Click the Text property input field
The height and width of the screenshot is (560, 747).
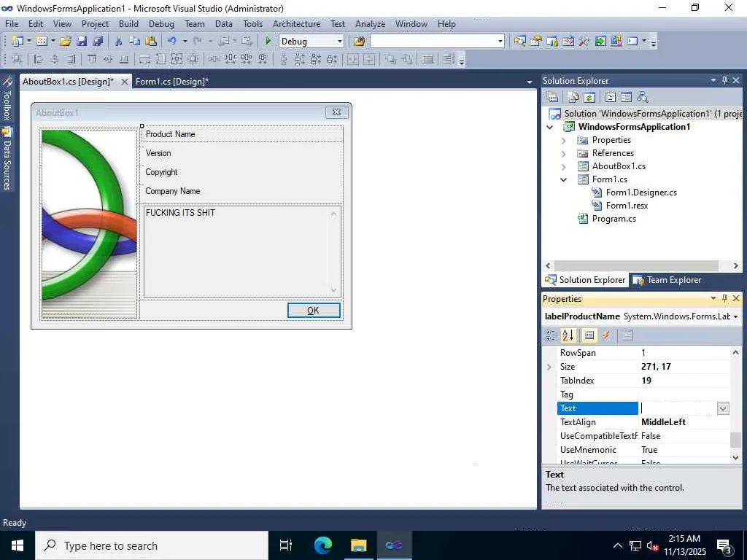coord(678,408)
